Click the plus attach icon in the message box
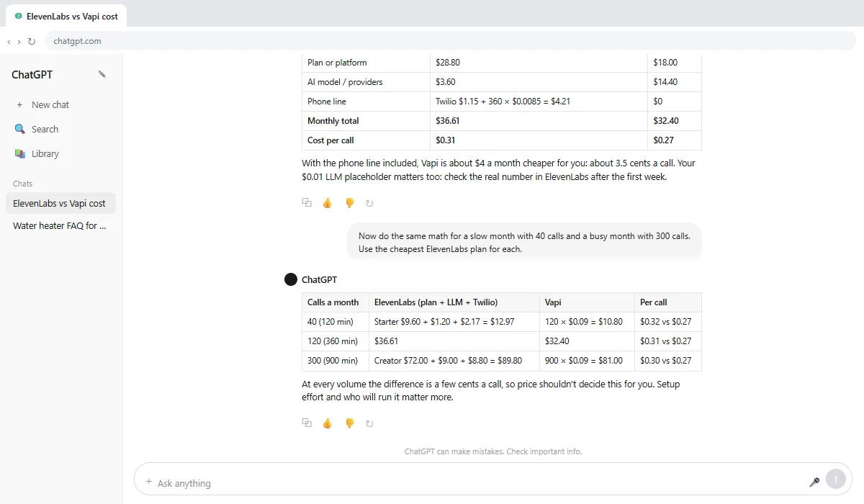864x504 pixels. pyautogui.click(x=149, y=482)
